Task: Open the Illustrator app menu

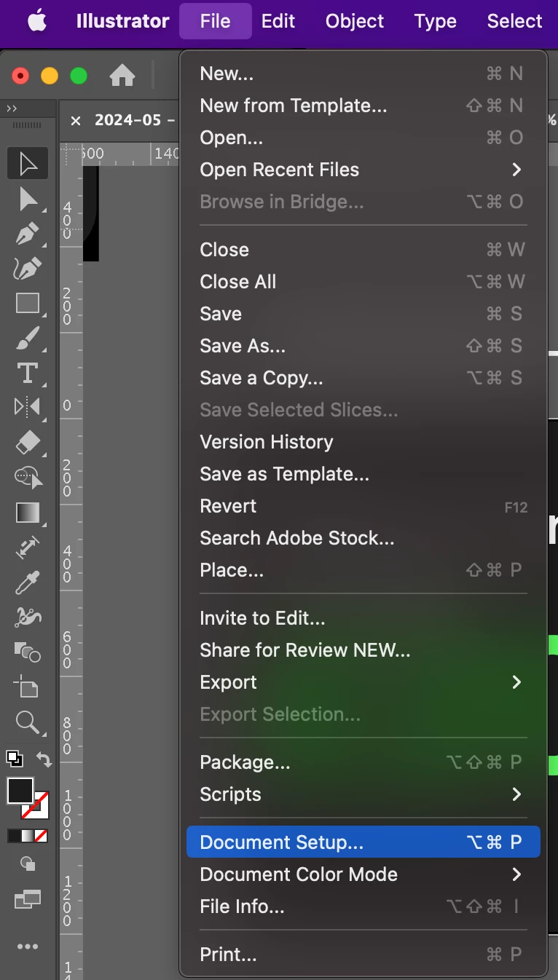Action: pyautogui.click(x=123, y=21)
